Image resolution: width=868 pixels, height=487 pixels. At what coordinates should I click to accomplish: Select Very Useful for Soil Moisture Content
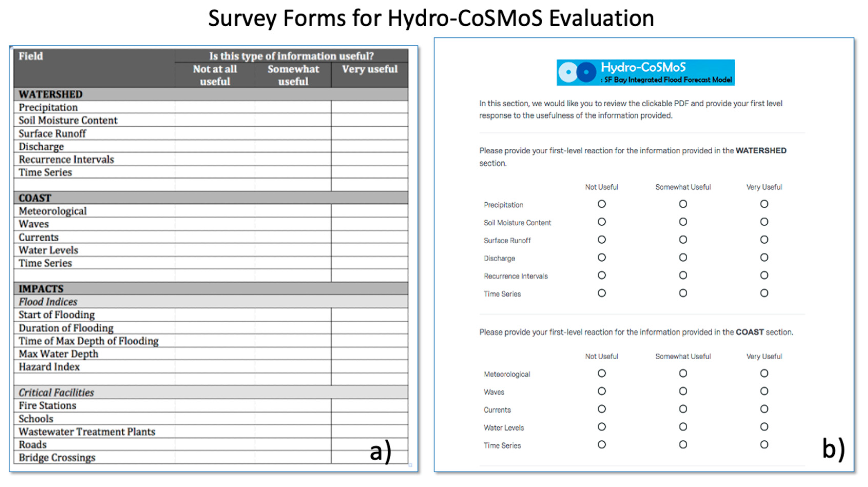click(x=764, y=222)
